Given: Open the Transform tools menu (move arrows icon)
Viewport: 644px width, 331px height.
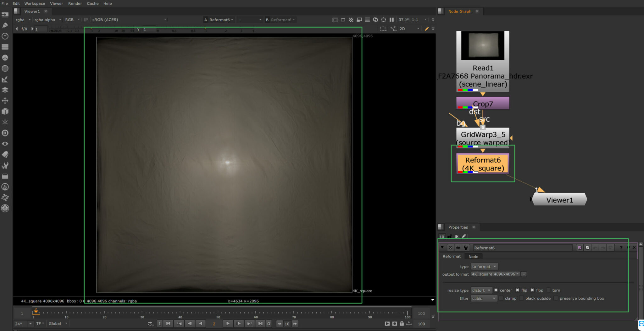Looking at the screenshot, I should (5, 101).
